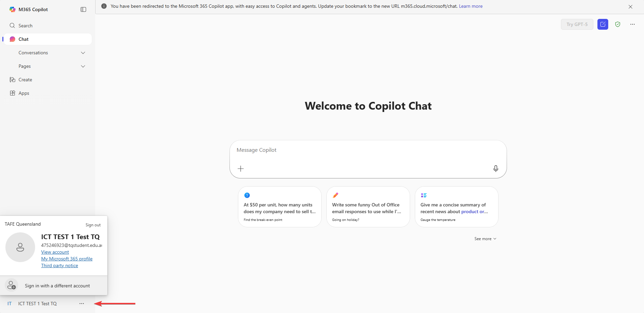Activate the microphone dictation icon
The height and width of the screenshot is (313, 644).
pos(495,169)
